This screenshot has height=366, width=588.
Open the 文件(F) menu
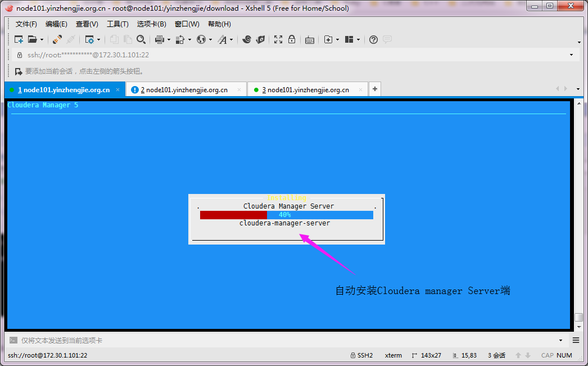pyautogui.click(x=26, y=24)
